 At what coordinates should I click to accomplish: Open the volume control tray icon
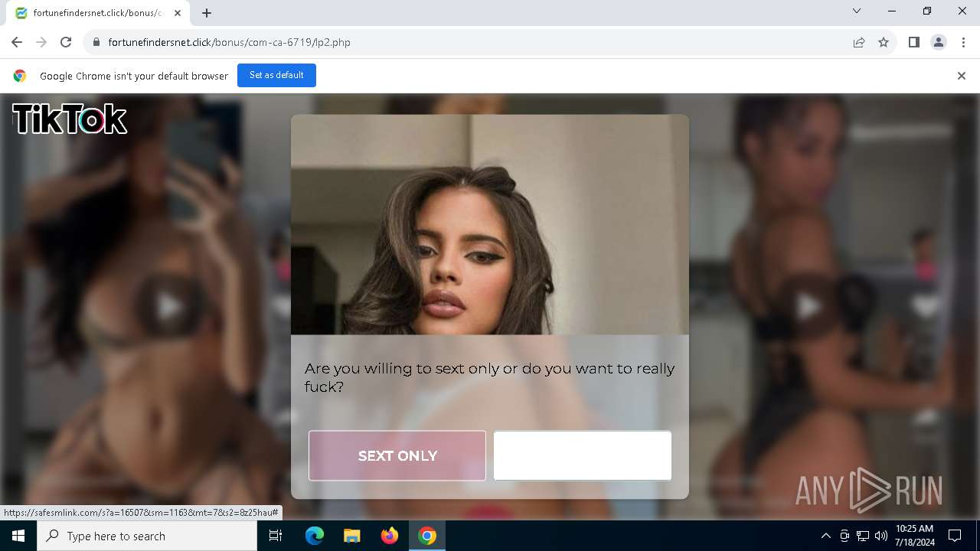[880, 536]
